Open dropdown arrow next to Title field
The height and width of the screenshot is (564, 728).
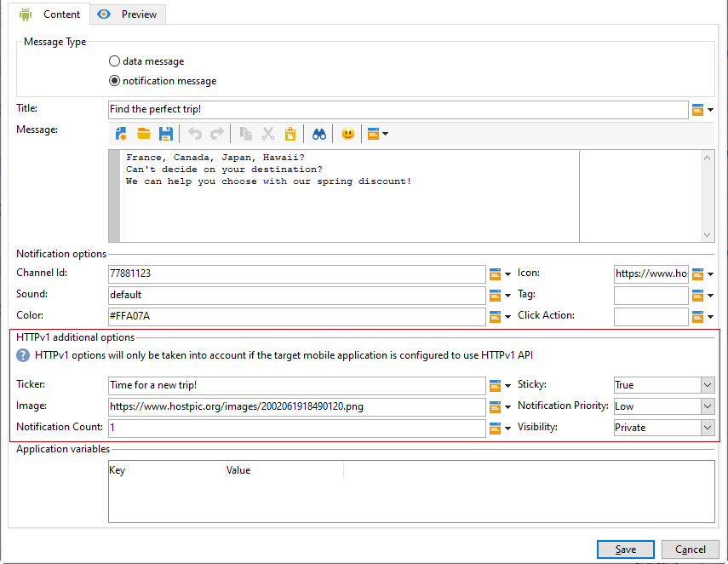tap(710, 110)
